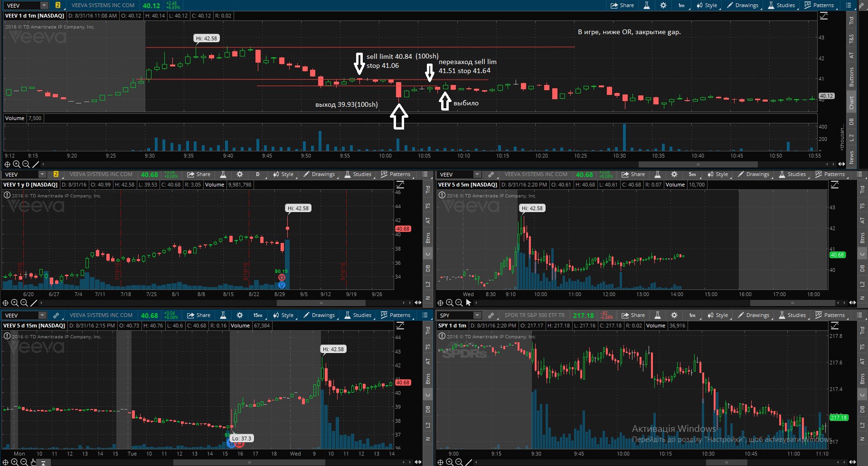Click Share button on top 1m chart
This screenshot has width=868, height=466.
tap(622, 5)
